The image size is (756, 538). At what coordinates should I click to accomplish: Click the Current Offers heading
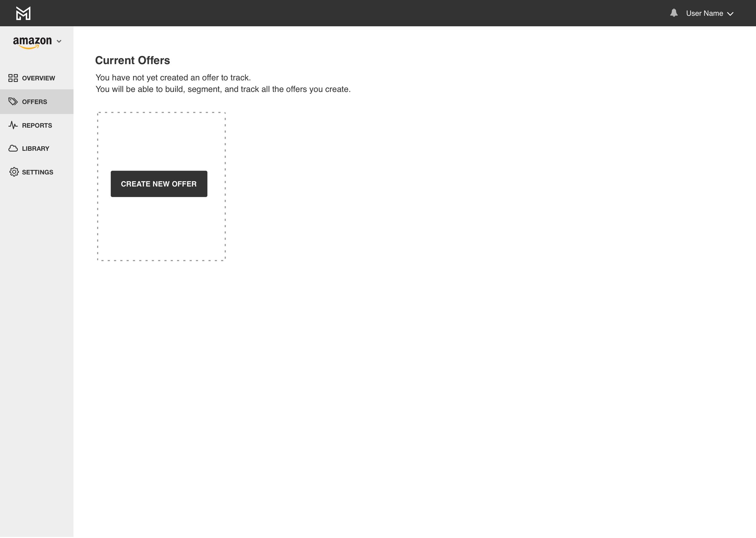(x=132, y=60)
